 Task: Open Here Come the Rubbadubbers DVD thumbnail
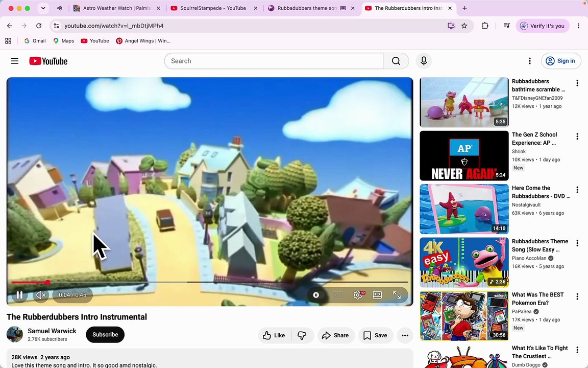click(x=464, y=209)
